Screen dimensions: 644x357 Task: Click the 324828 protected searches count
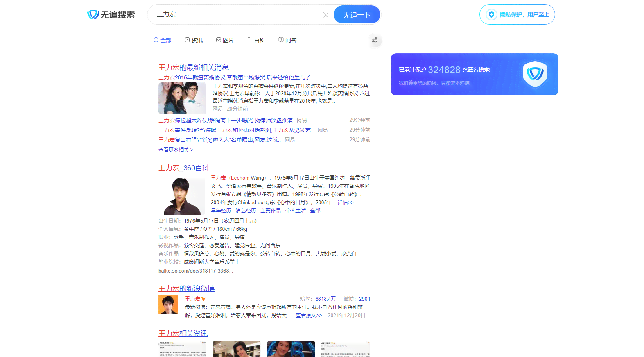[444, 70]
